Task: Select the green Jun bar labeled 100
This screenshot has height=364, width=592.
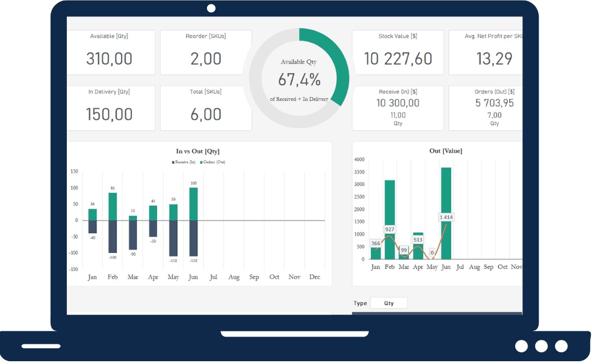Action: coord(194,204)
